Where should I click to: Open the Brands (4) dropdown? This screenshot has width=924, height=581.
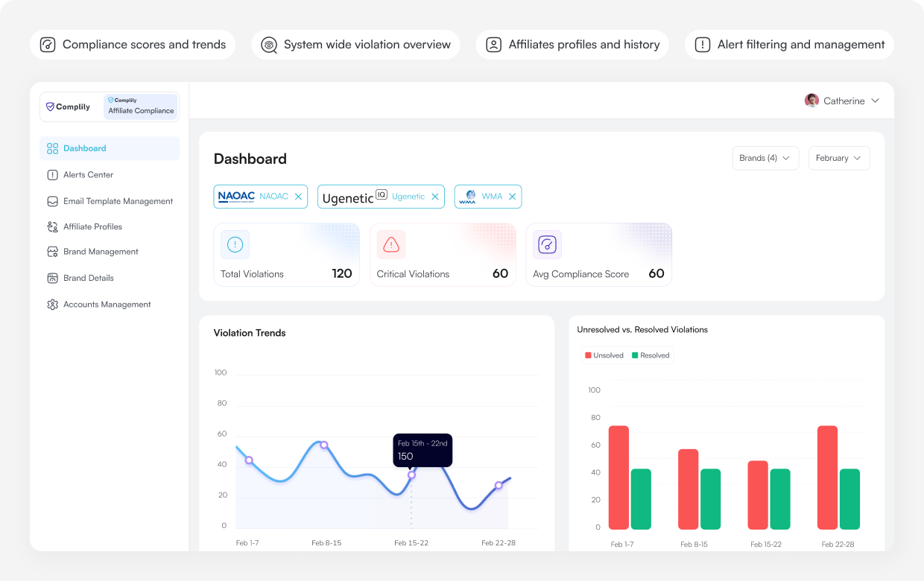(x=765, y=158)
